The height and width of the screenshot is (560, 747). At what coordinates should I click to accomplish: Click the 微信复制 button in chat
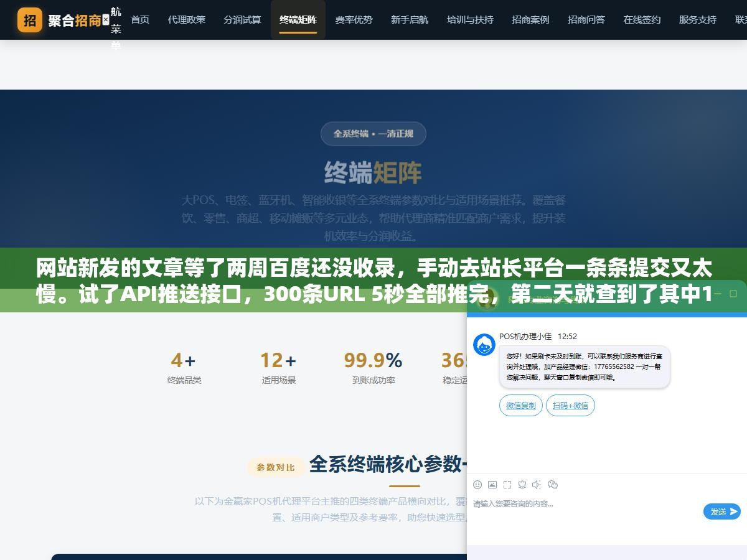521,405
